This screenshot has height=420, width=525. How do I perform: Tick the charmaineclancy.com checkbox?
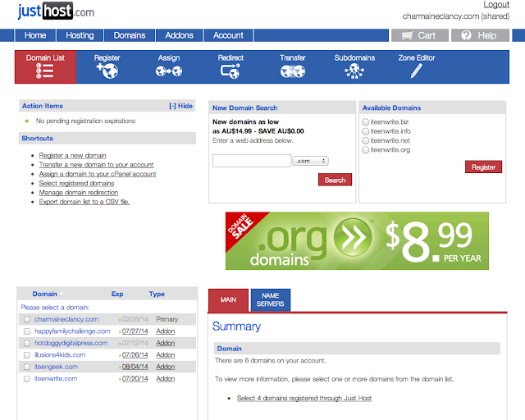tap(27, 320)
